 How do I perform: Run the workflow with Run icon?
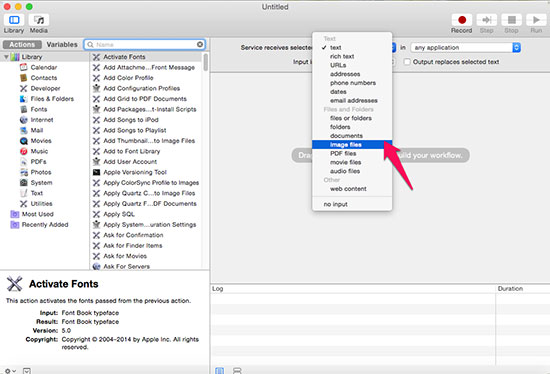point(536,20)
